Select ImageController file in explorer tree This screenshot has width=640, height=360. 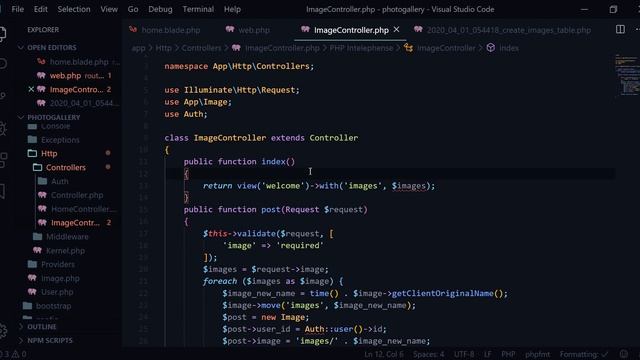75,223
